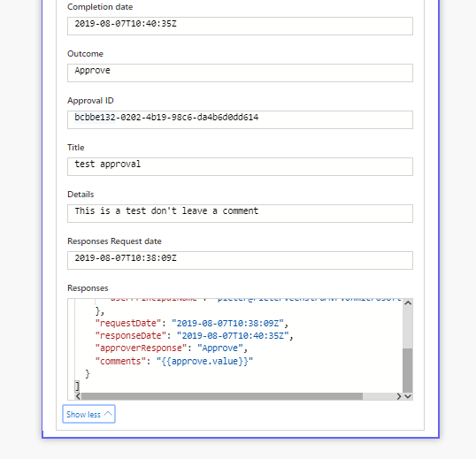Click the Responses Request date label

(114, 241)
